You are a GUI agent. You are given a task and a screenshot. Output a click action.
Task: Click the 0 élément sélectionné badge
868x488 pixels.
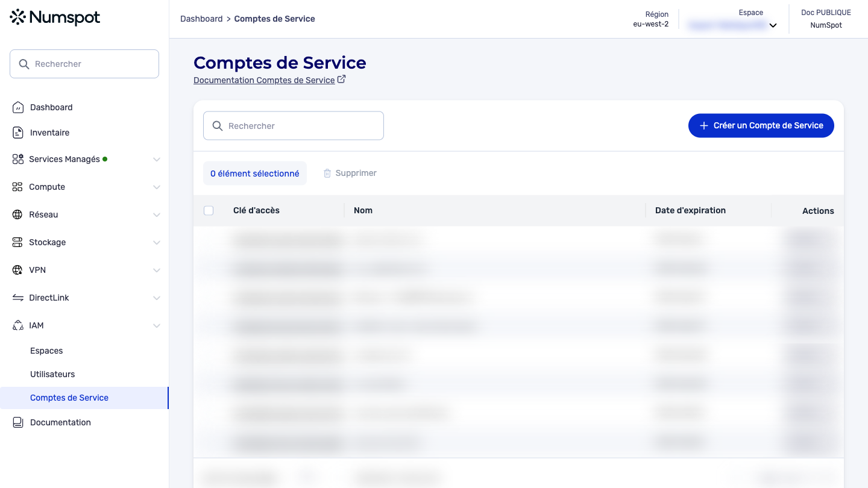(255, 174)
